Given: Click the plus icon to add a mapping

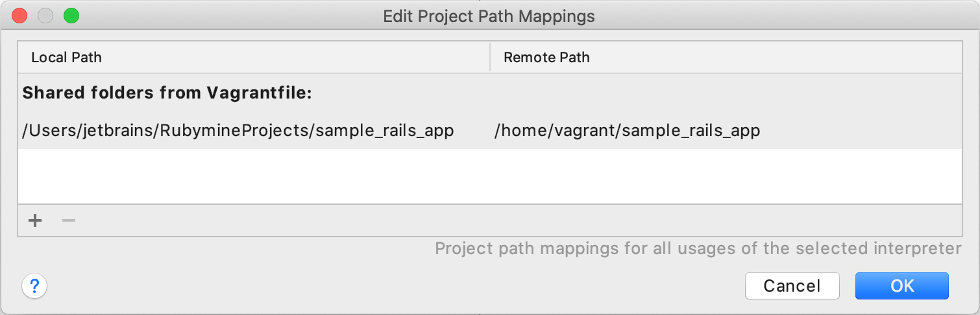Looking at the screenshot, I should (x=35, y=220).
